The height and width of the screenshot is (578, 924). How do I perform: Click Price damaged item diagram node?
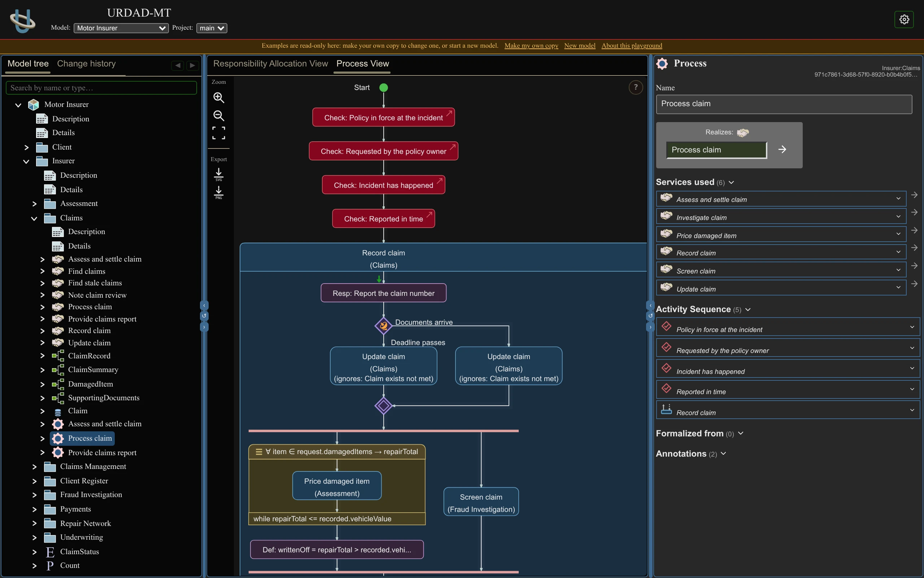[x=337, y=486]
